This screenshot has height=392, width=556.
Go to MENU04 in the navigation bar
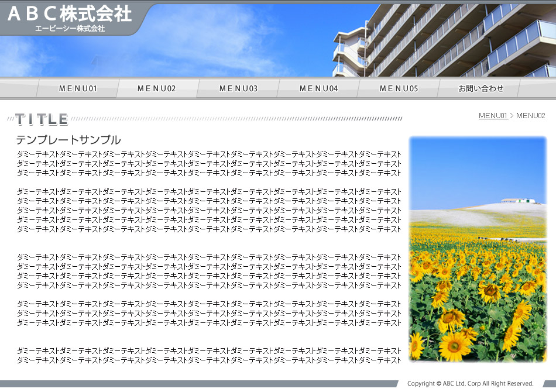tap(318, 88)
